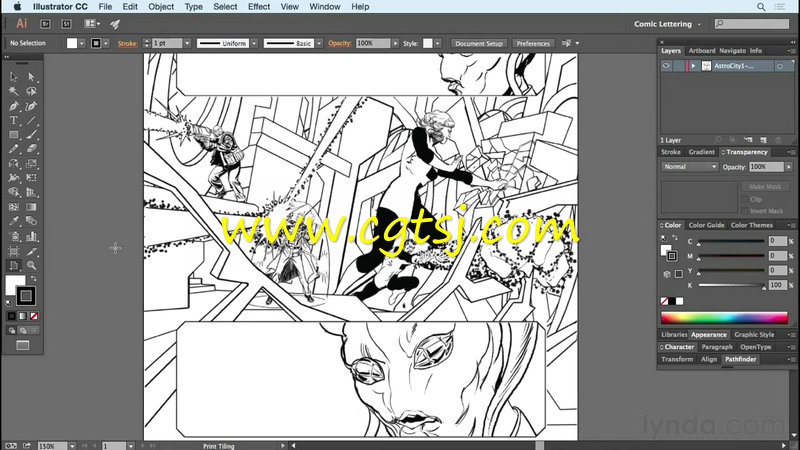
Task: Click the CMYK color spectrum bar
Action: 724,318
